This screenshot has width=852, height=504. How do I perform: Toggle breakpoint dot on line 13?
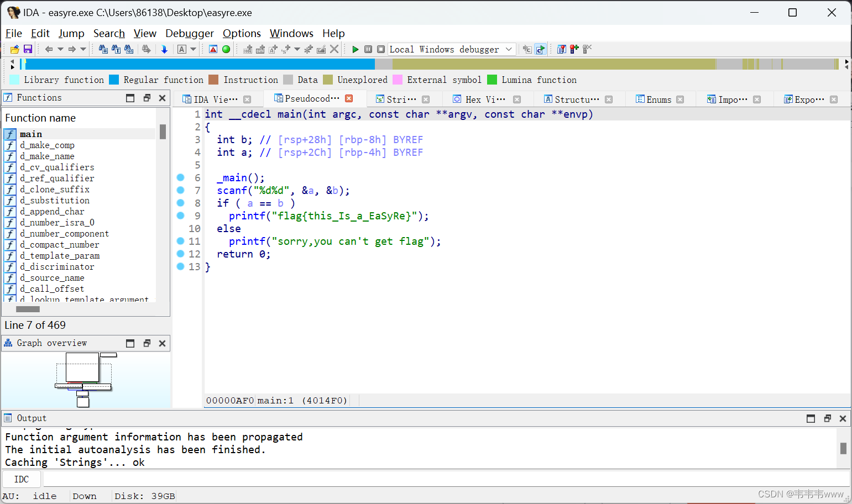coord(180,266)
